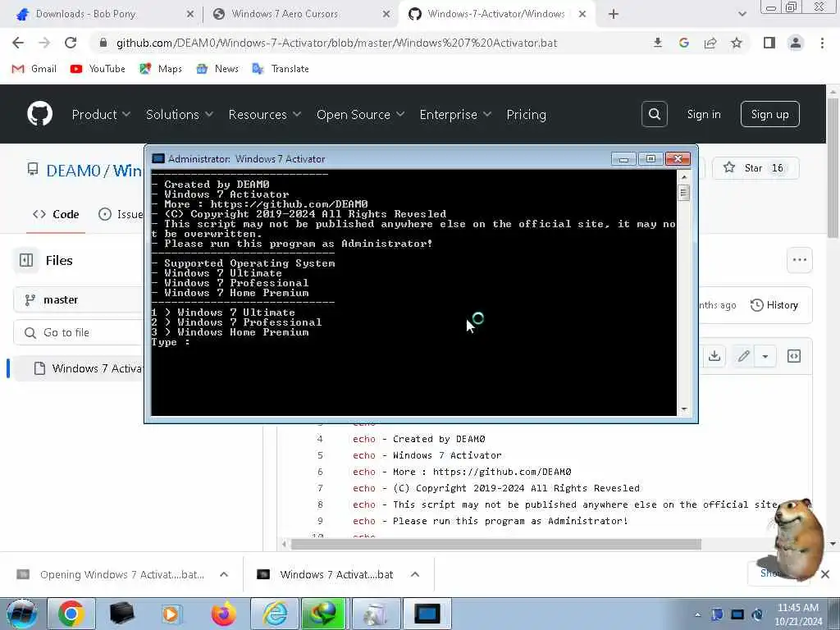The height and width of the screenshot is (630, 840).
Task: Click the console vertical scrollbar down arrow
Action: (683, 409)
